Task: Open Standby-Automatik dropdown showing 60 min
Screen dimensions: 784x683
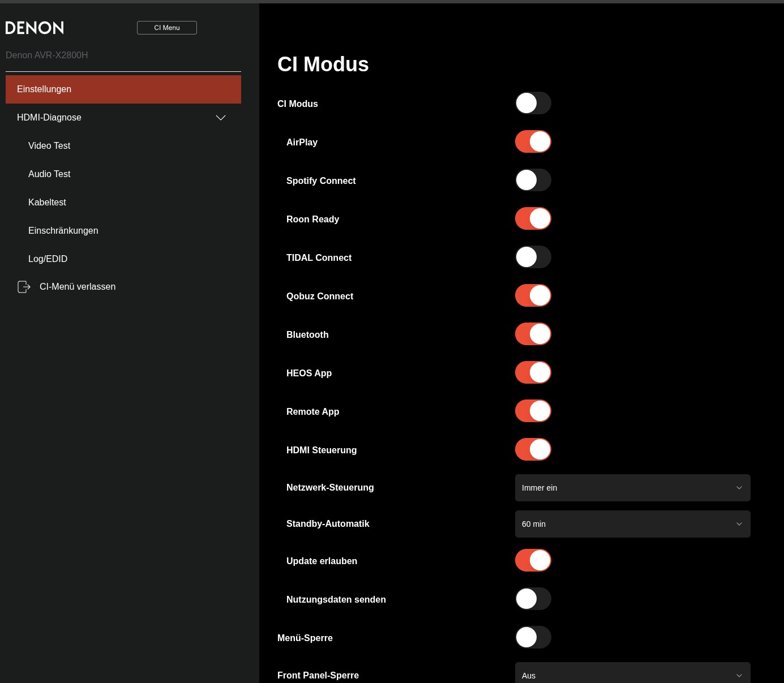Action: (633, 524)
